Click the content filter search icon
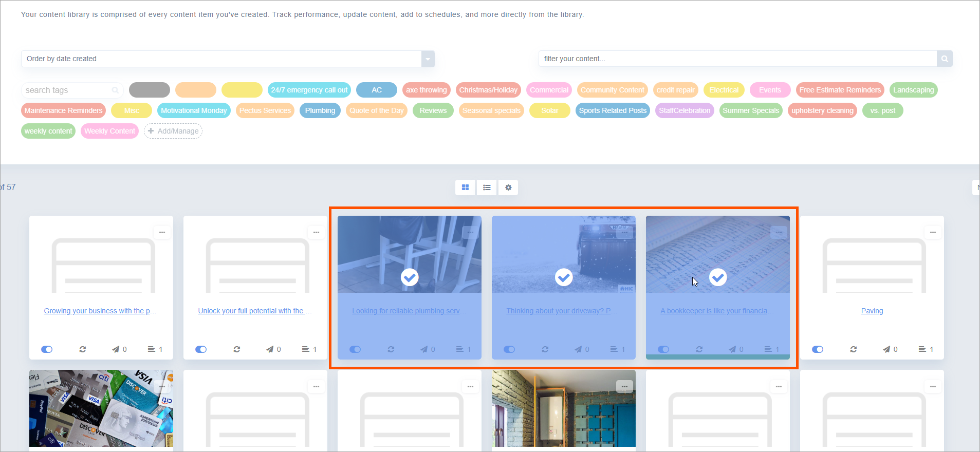Screen dimensions: 980x452 [945, 59]
